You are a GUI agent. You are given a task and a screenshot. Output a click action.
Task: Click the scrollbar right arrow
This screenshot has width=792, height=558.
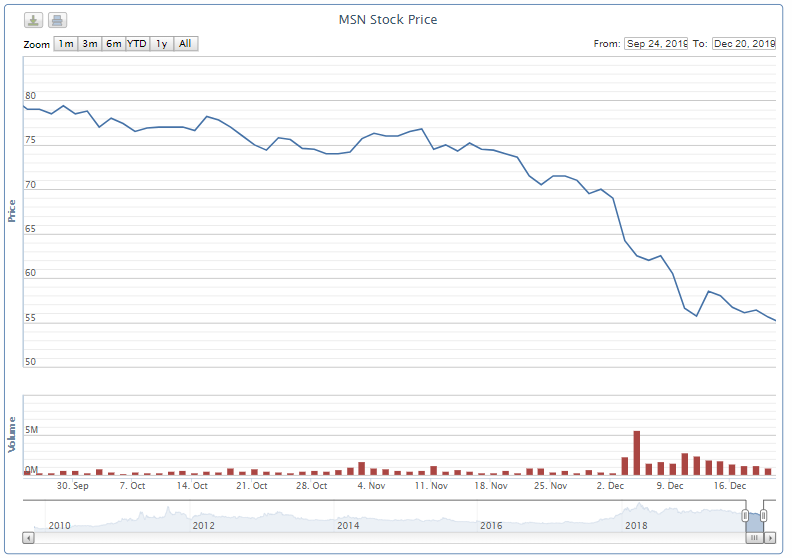point(770,538)
